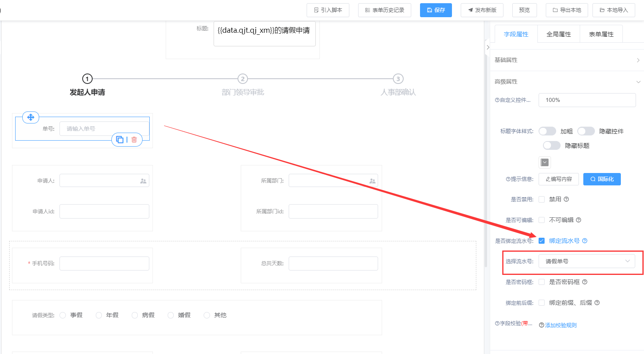The width and height of the screenshot is (644, 354).
Task: Switch to the 字段属性 tab
Action: pos(516,34)
